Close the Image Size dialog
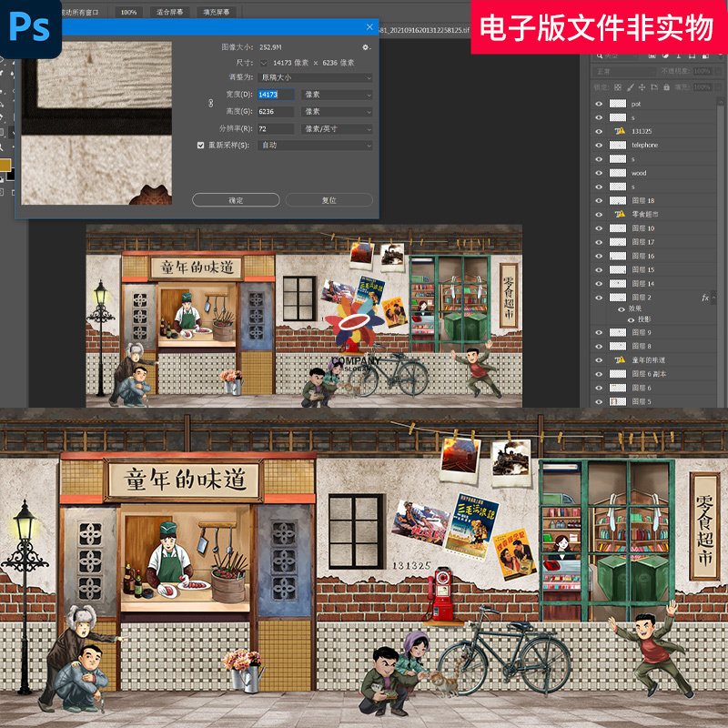This screenshot has height=728, width=728. point(369,27)
